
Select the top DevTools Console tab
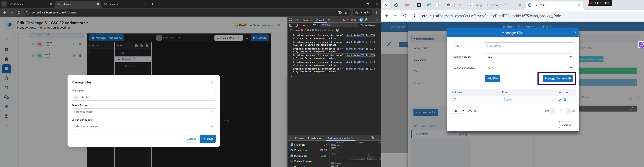[x=321, y=20]
